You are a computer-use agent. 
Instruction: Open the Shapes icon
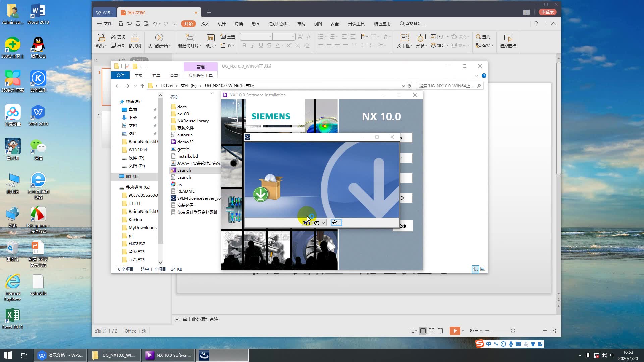[421, 37]
